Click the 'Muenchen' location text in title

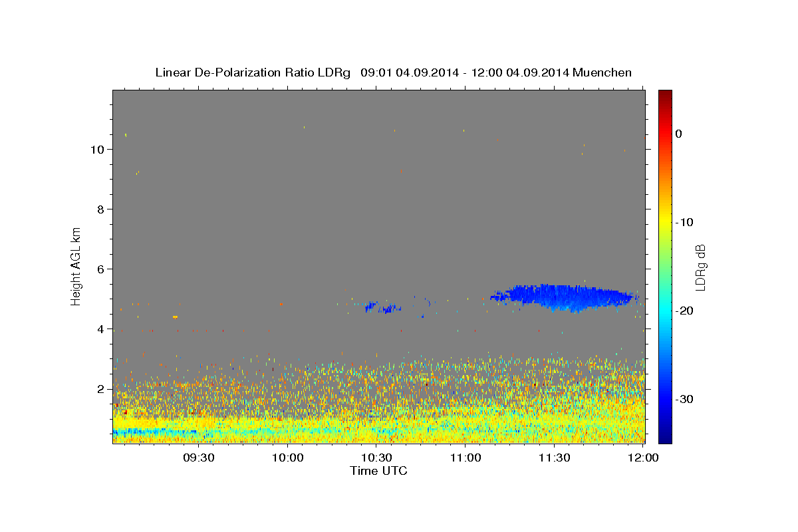pos(602,72)
